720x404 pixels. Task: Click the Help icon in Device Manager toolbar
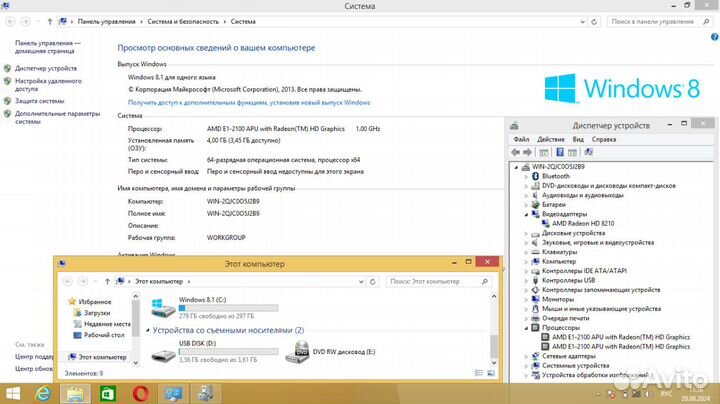pyautogui.click(x=560, y=152)
